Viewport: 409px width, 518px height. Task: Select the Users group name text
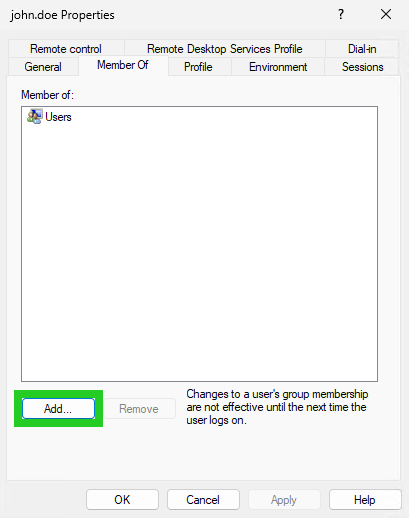[58, 117]
